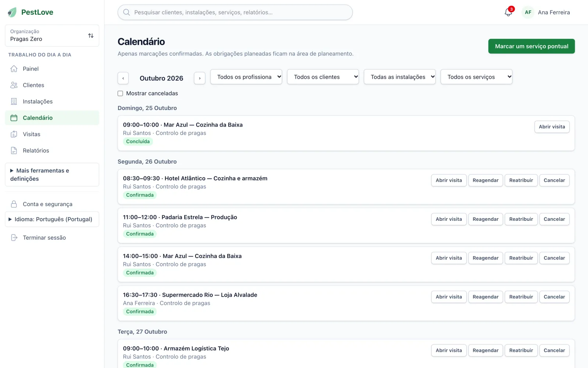588x368 pixels.
Task: Reatribuir the Mar Azul 14:00 appointment
Action: pyautogui.click(x=521, y=258)
